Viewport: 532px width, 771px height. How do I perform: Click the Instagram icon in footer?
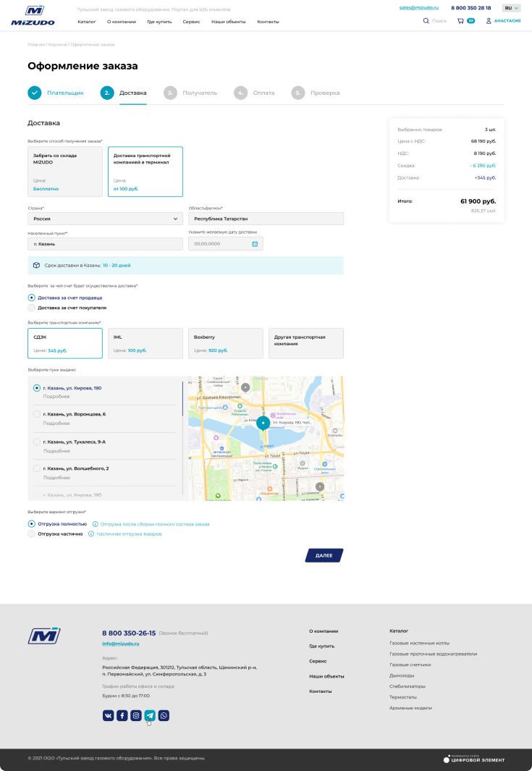136,715
